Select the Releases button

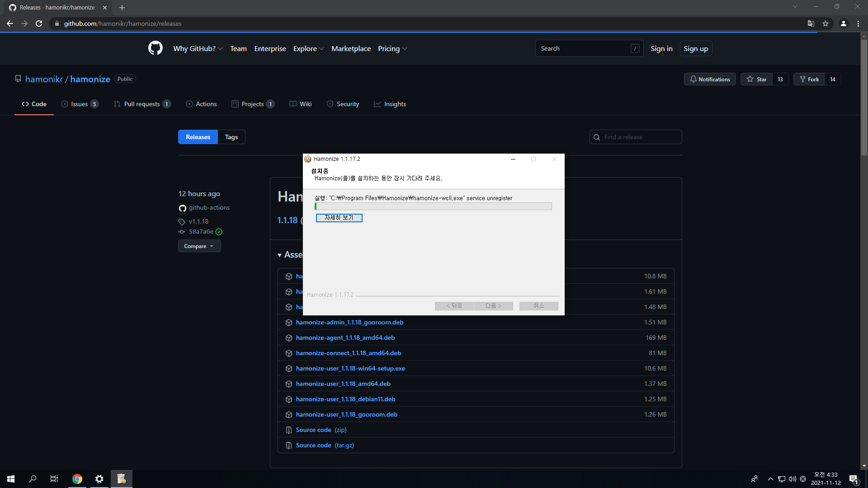tap(198, 137)
